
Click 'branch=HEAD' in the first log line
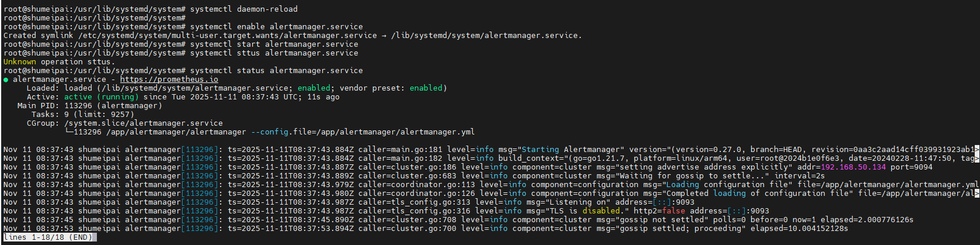[x=776, y=150]
